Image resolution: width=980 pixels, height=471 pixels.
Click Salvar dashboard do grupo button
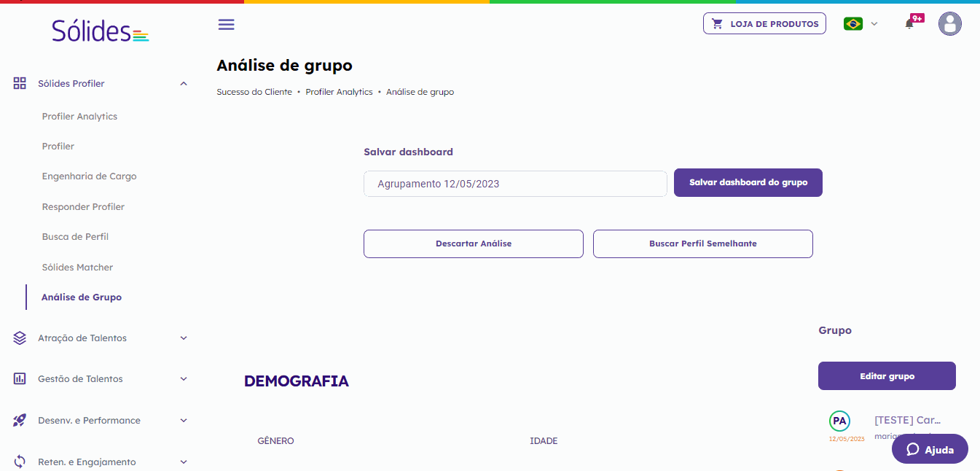[x=748, y=182]
